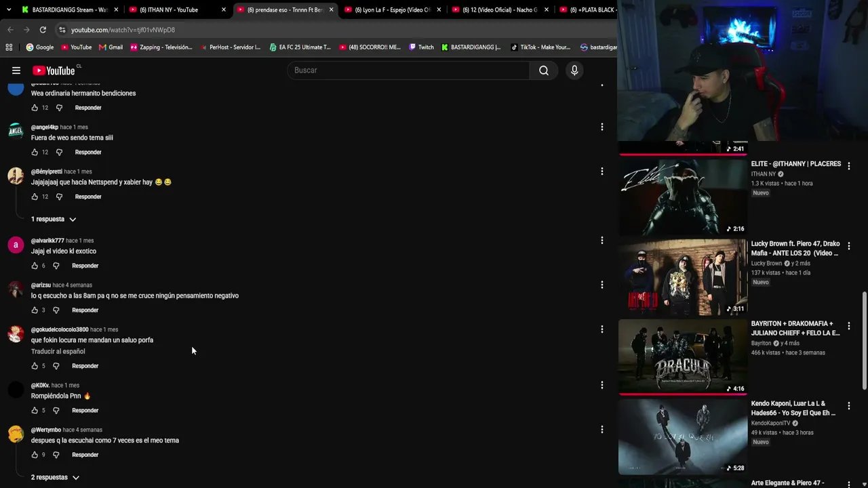This screenshot has width=868, height=488.
Task: Dislike @Bényipretti's Nettspend comment
Action: pos(59,197)
